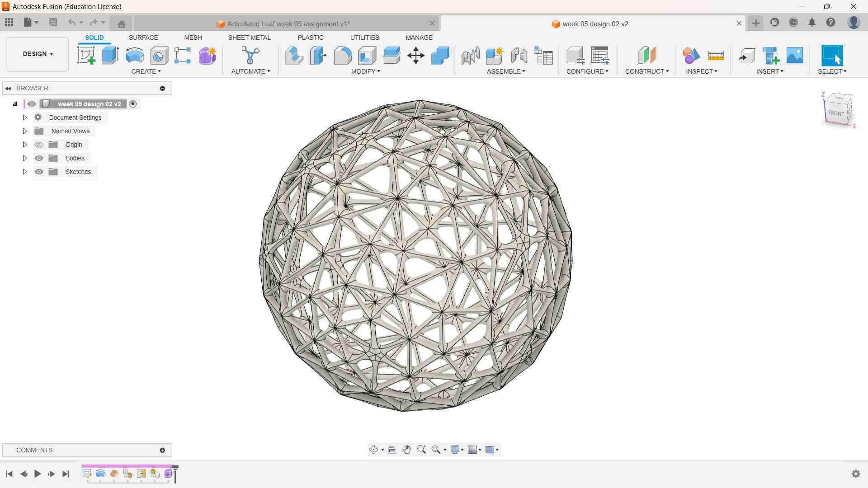Viewport: 868px width, 488px height.
Task: Toggle visibility of the Bodies folder
Action: click(39, 158)
